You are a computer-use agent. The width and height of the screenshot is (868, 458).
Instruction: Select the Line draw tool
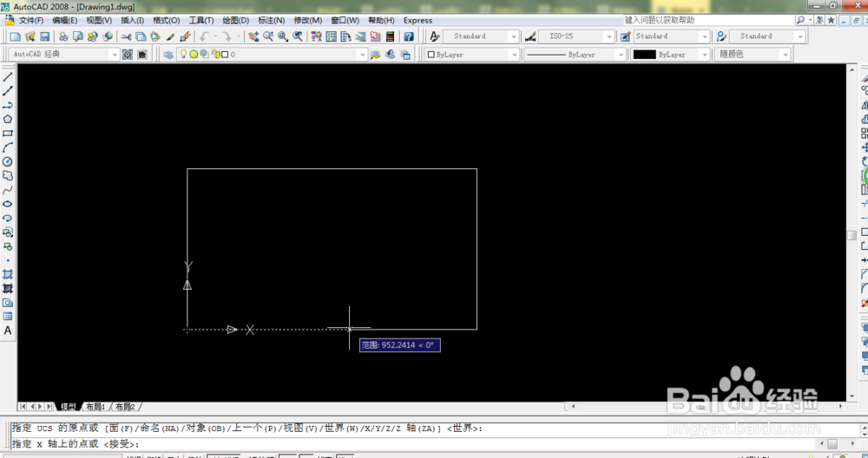tap(8, 77)
